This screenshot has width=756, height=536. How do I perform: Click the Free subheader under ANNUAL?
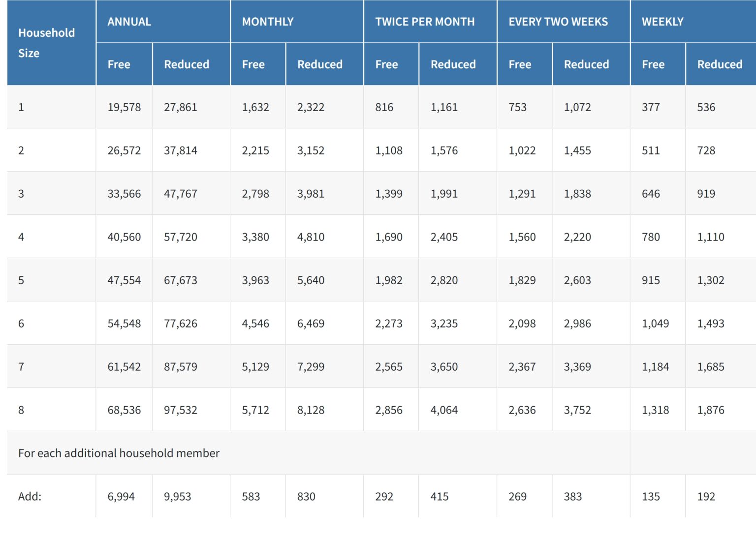119,64
